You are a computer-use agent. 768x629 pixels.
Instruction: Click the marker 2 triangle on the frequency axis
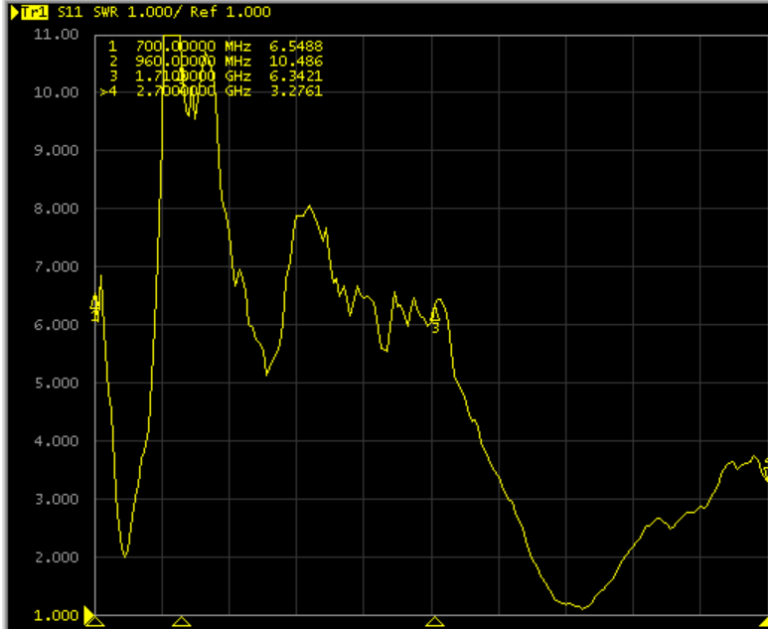click(x=182, y=622)
